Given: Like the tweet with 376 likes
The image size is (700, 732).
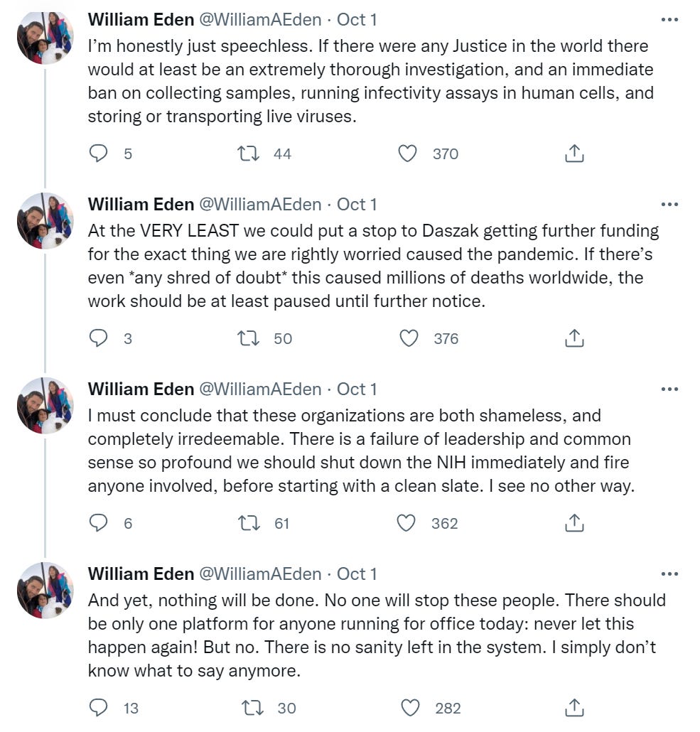Looking at the screenshot, I should coord(408,338).
